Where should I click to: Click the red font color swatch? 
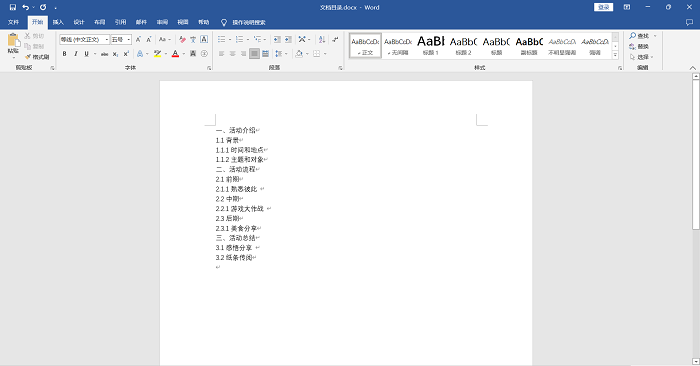pyautogui.click(x=175, y=54)
